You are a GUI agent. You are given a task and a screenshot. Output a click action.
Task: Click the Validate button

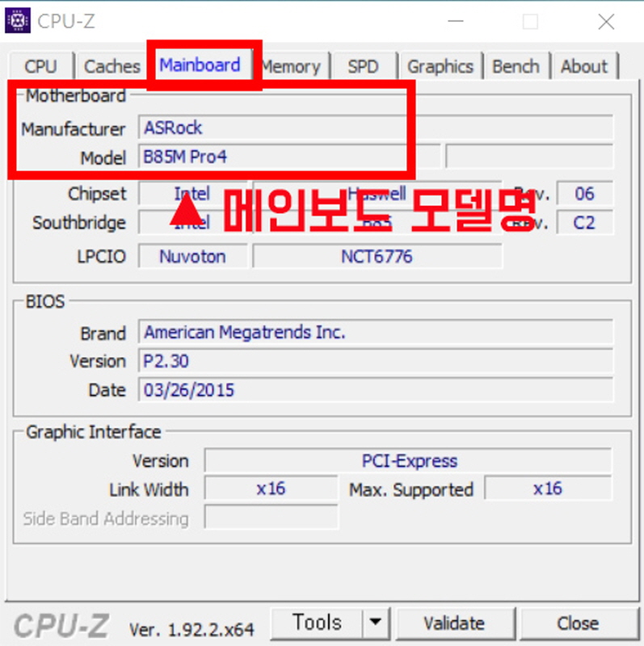455,623
